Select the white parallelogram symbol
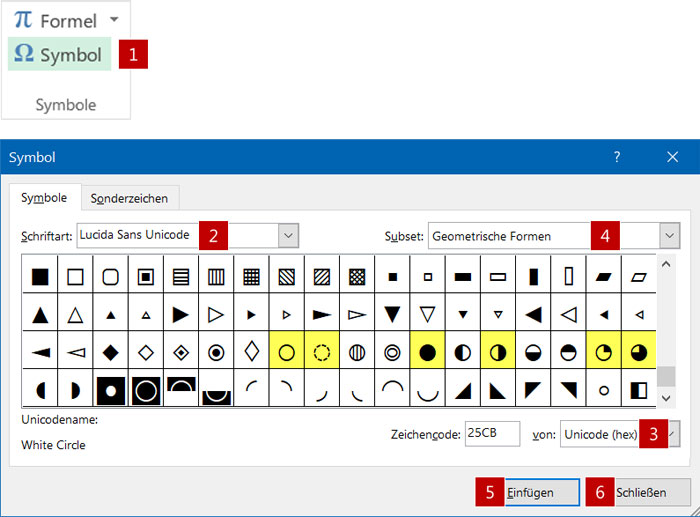This screenshot has height=517, width=700. tap(639, 277)
